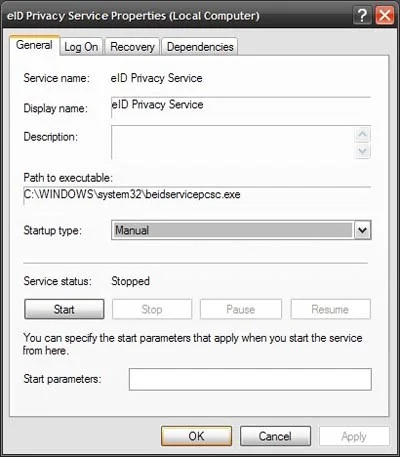This screenshot has height=457, width=400.
Task: Open the Recovery tab
Action: point(132,47)
